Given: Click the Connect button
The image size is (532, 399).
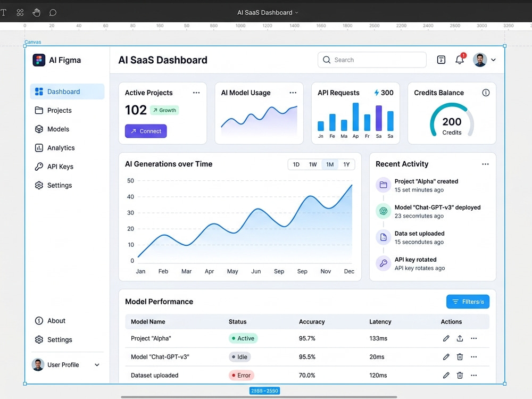Looking at the screenshot, I should tap(146, 131).
